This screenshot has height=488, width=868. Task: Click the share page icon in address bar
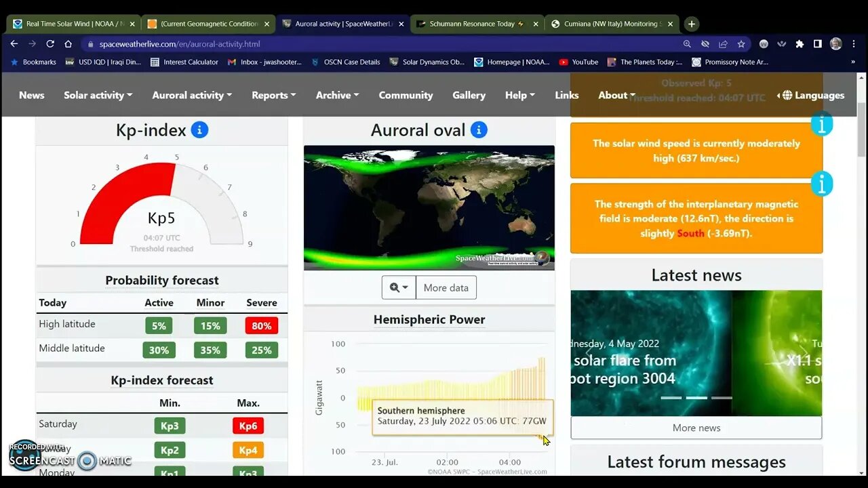tap(724, 44)
